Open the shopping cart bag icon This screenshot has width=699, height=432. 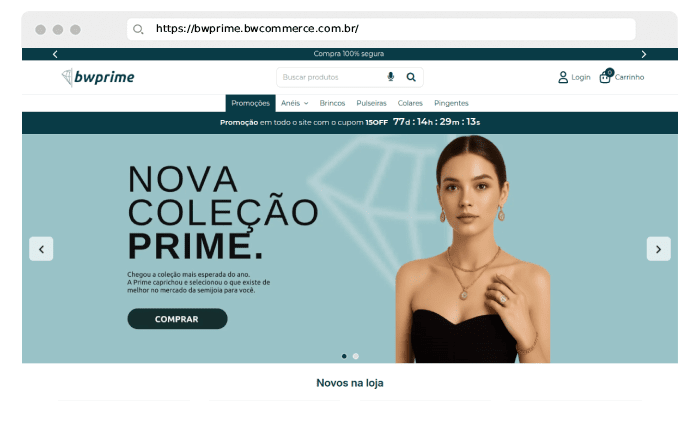[604, 77]
